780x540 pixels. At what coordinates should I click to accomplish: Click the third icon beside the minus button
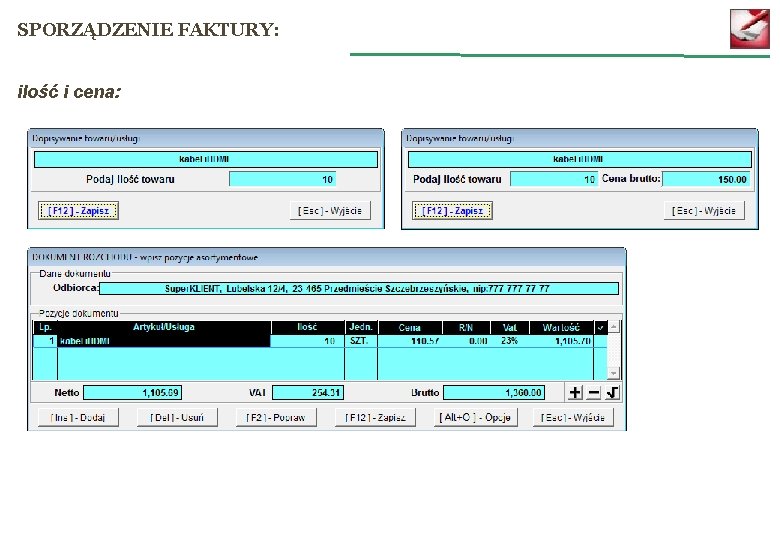point(612,392)
